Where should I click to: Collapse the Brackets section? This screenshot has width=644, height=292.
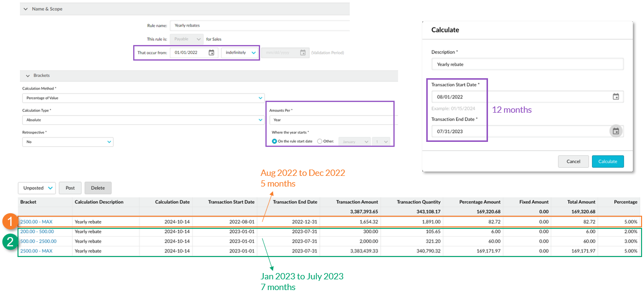[x=26, y=76]
